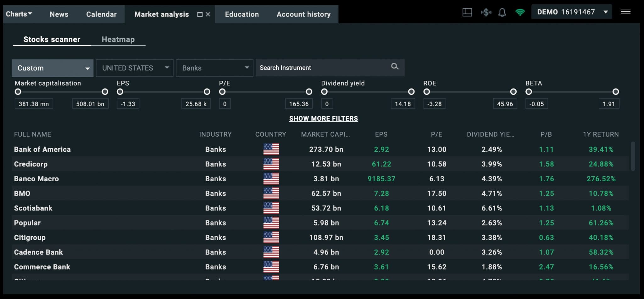The width and height of the screenshot is (644, 299).
Task: Click Market capitalisation minimum slider handle
Action: point(18,92)
